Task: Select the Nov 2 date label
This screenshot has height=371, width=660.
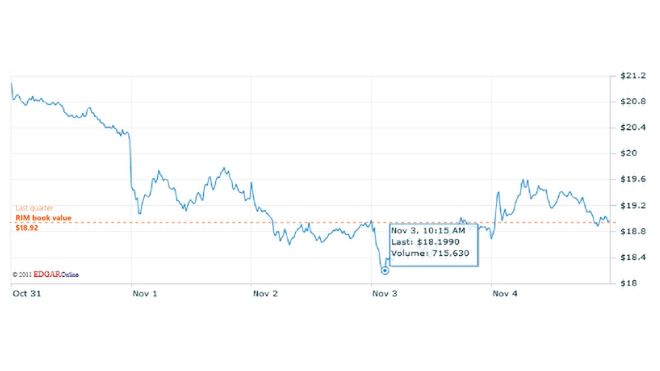Action: (265, 294)
